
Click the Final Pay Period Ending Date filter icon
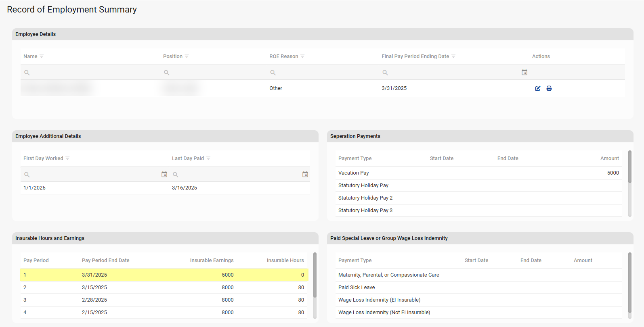tap(453, 56)
